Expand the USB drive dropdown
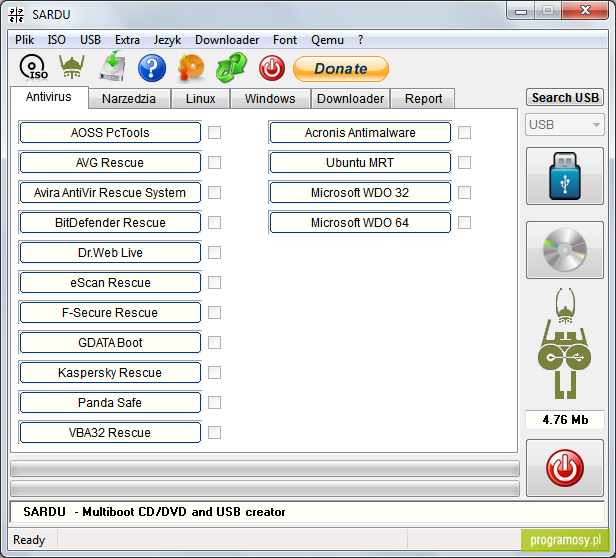Image resolution: width=616 pixels, height=558 pixels. tap(565, 125)
